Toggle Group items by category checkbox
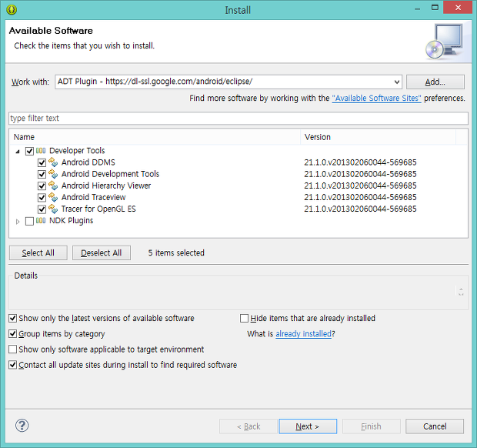 pos(13,334)
